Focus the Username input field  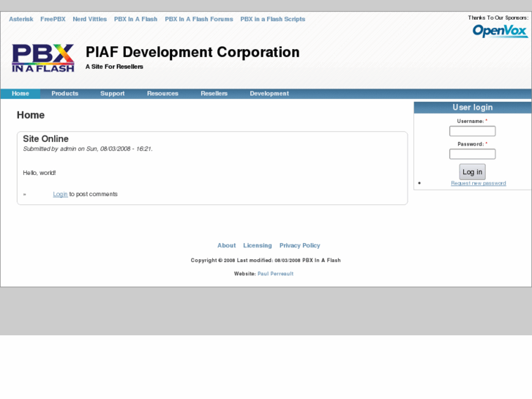click(x=472, y=131)
